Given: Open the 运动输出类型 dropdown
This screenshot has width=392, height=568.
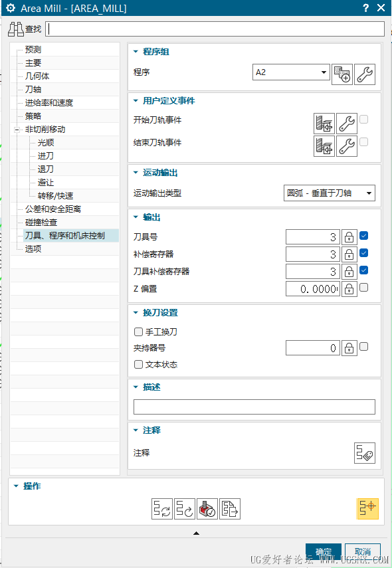Looking at the screenshot, I should click(330, 193).
